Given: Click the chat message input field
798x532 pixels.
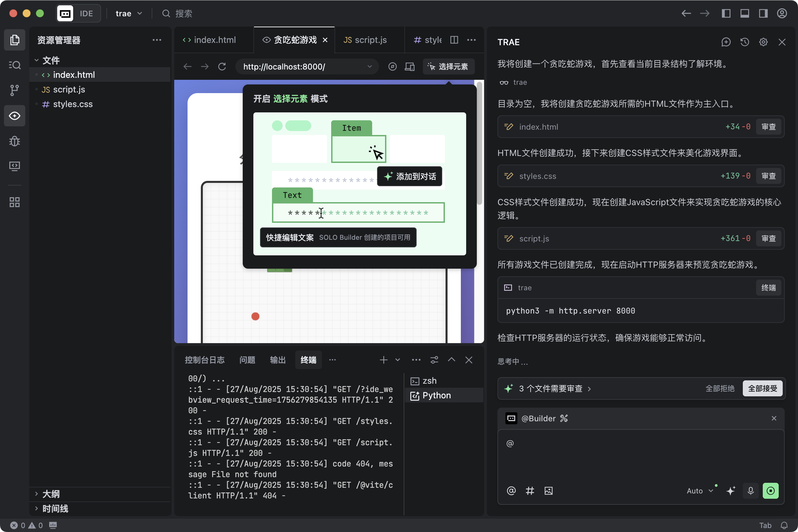Looking at the screenshot, I should pyautogui.click(x=641, y=455).
